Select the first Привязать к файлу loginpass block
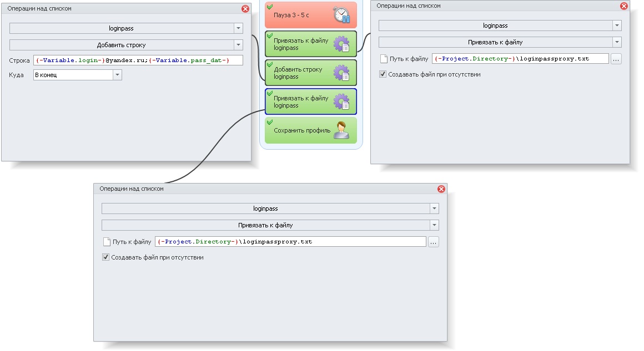 click(311, 44)
